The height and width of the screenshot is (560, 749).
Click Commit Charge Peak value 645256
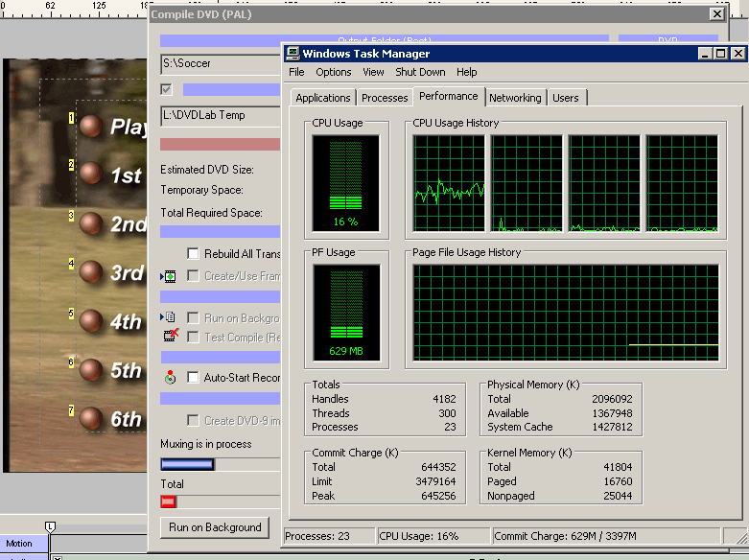point(438,496)
